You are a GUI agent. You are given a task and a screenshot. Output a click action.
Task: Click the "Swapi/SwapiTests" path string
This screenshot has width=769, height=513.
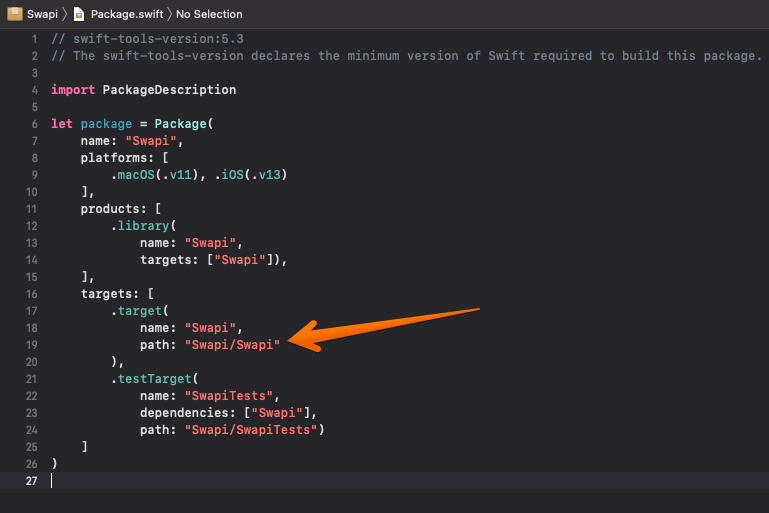pos(251,430)
